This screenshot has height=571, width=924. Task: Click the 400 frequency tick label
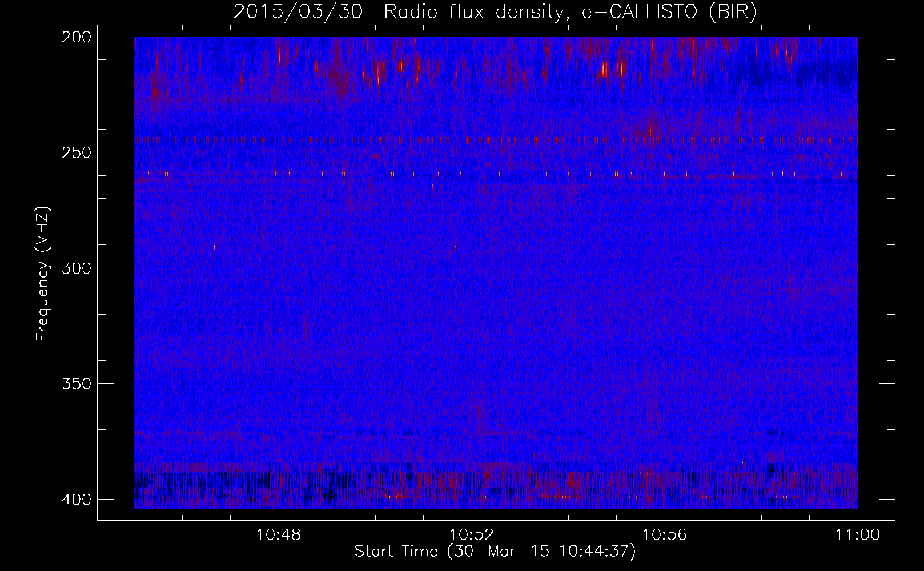(76, 500)
